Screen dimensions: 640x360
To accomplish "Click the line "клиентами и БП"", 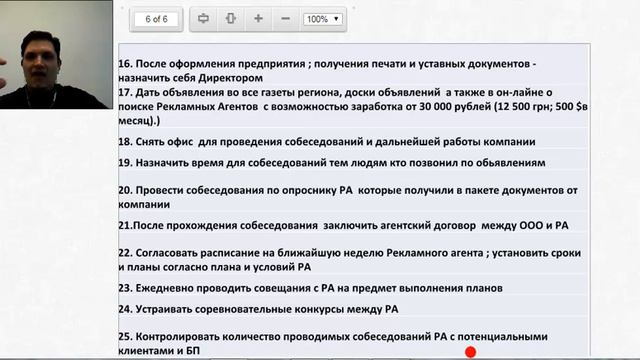I will point(159,351).
